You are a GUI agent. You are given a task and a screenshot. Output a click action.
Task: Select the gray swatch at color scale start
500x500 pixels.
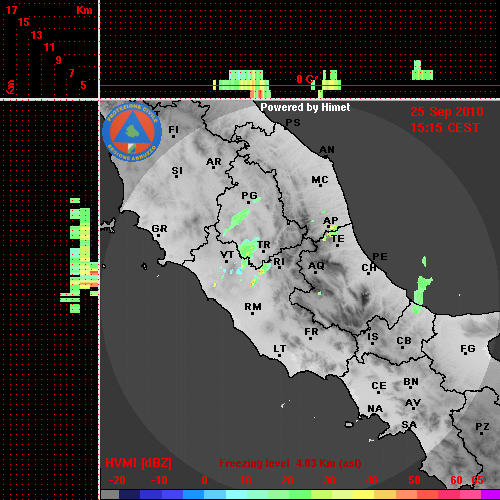(110, 495)
